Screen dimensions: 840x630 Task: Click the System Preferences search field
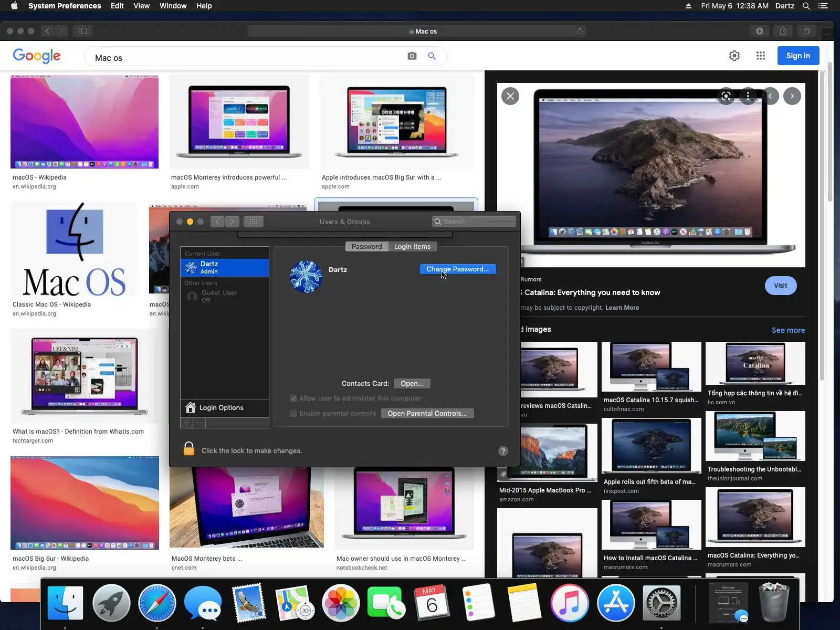click(x=474, y=222)
